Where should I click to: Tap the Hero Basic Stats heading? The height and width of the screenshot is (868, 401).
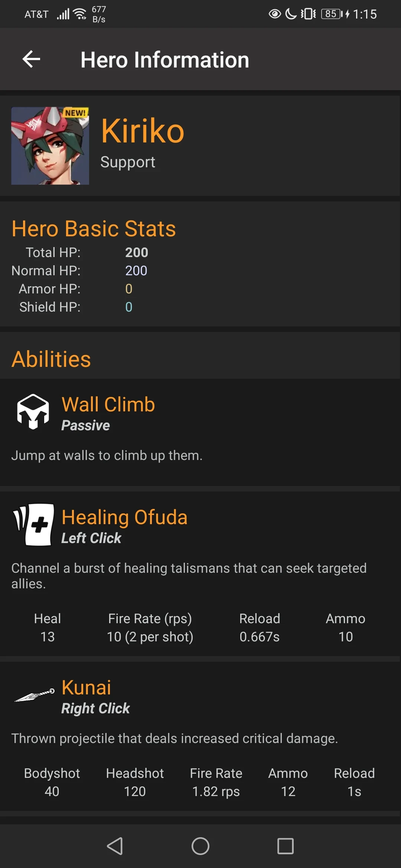point(94,228)
